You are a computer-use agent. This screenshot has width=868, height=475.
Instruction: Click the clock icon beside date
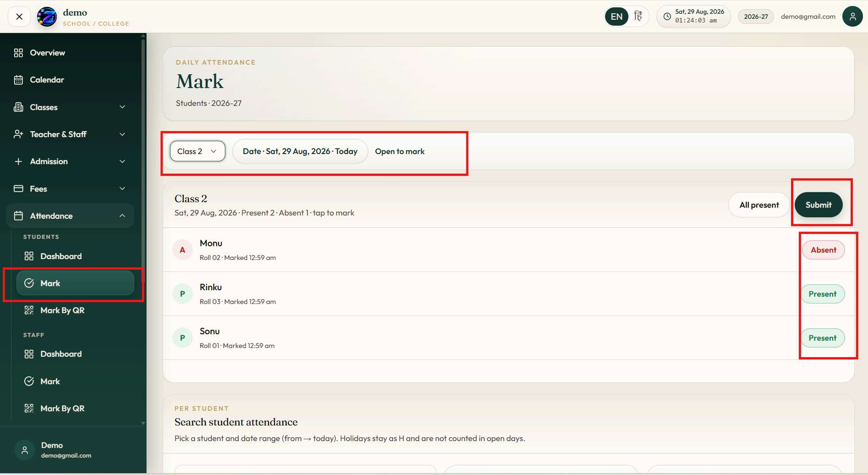pos(667,17)
